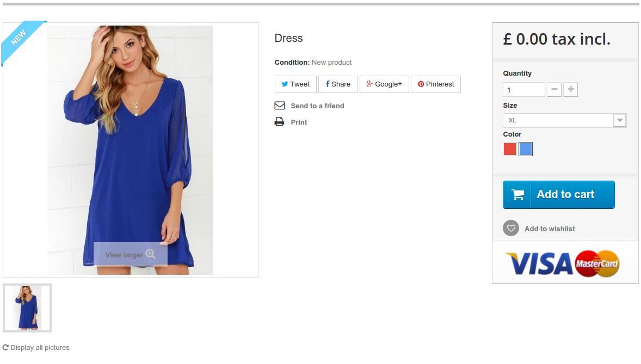Click the envelope icon beside Send to a friend

280,106
